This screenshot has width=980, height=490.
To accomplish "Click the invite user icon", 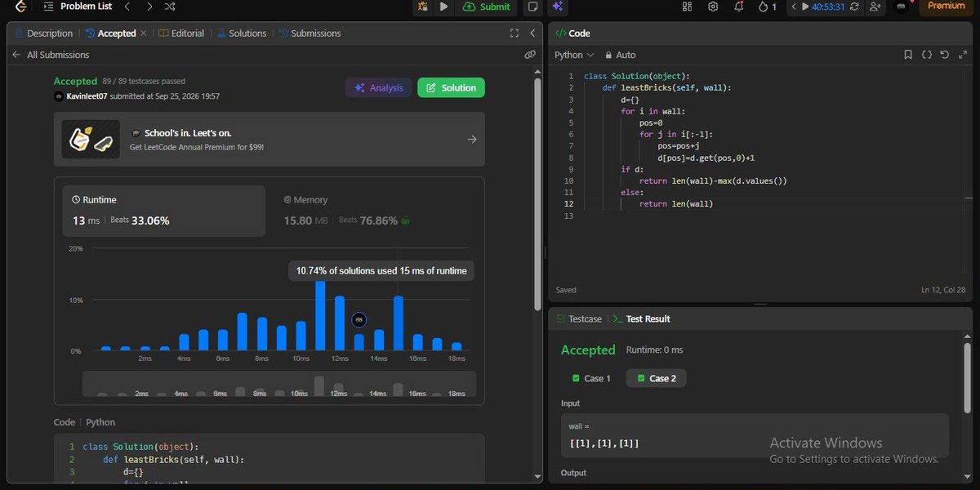I will (875, 7).
